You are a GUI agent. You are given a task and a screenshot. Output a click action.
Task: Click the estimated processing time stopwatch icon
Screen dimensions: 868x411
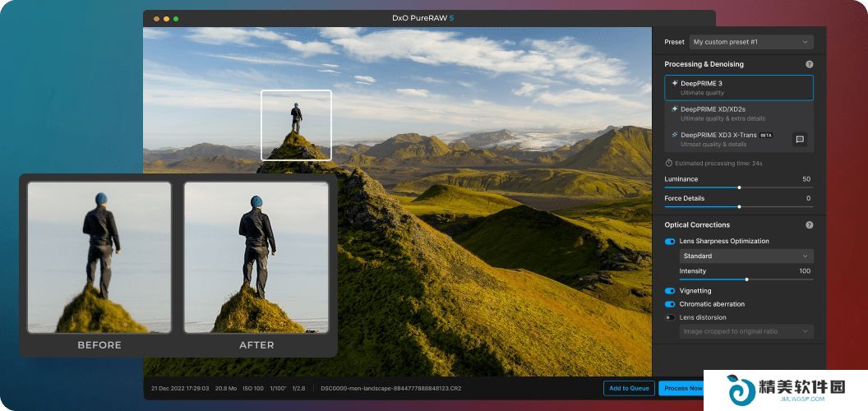point(669,164)
